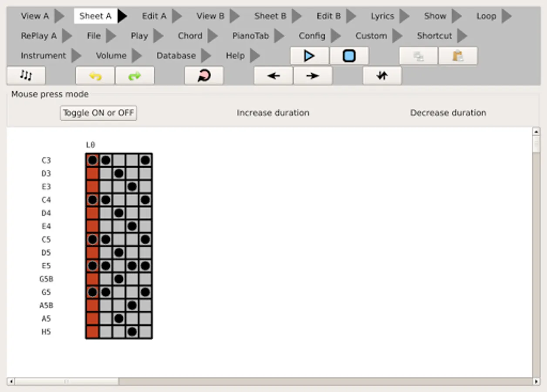Select Decrease duration mode

tap(448, 113)
